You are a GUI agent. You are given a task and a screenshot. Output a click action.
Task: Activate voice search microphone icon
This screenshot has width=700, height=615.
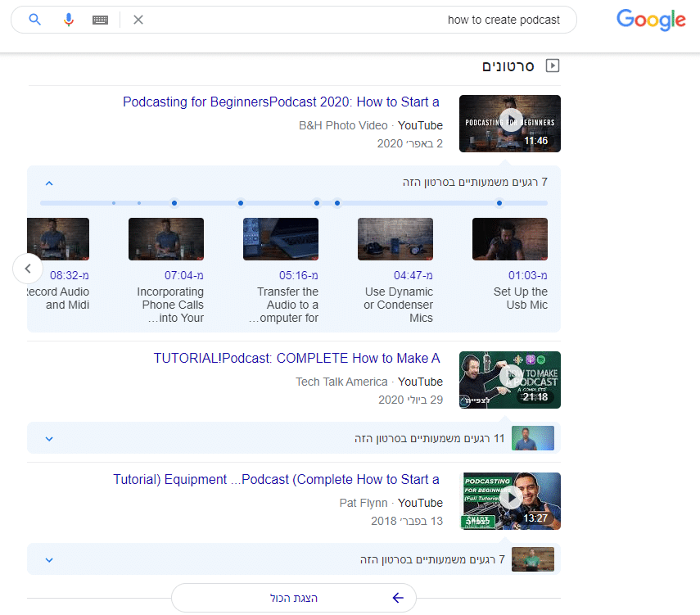pos(69,20)
